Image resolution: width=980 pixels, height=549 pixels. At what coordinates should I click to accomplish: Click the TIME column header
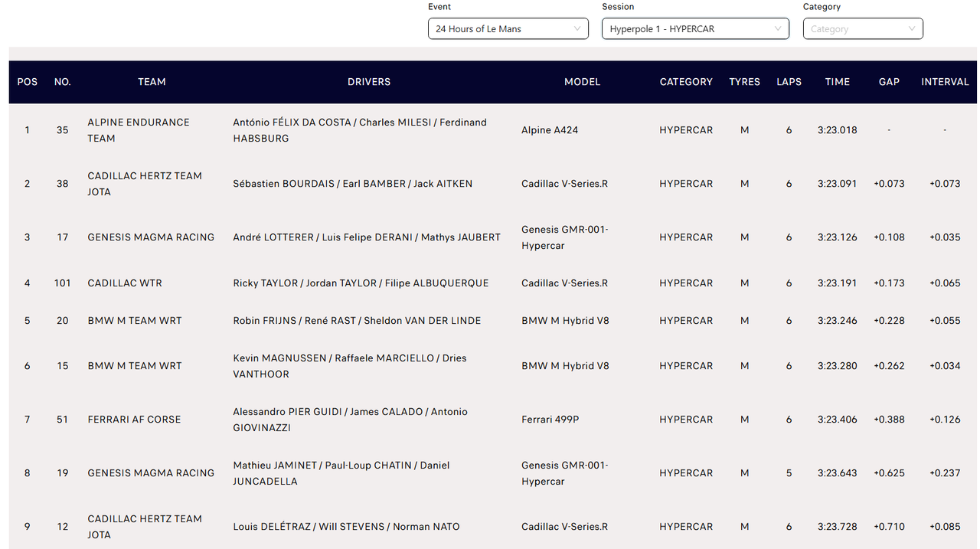[838, 82]
